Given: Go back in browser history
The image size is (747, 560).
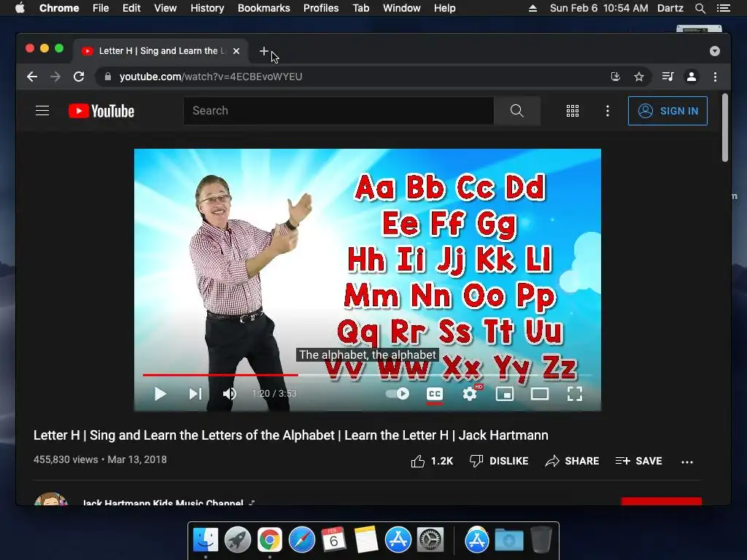Looking at the screenshot, I should pyautogui.click(x=32, y=77).
